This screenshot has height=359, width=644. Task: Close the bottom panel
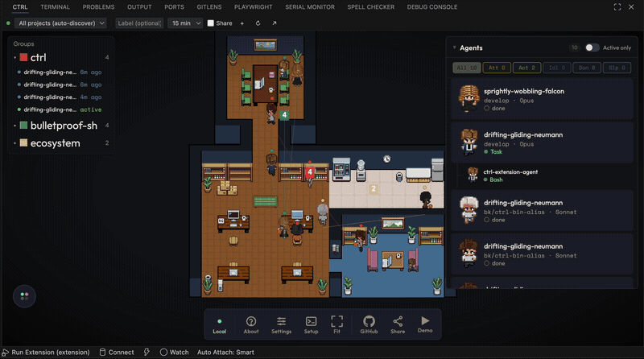coord(631,7)
